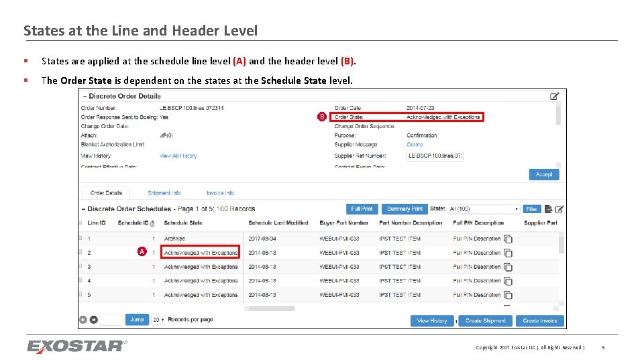
Task: Go to next page arrow icon
Action: coord(94,320)
